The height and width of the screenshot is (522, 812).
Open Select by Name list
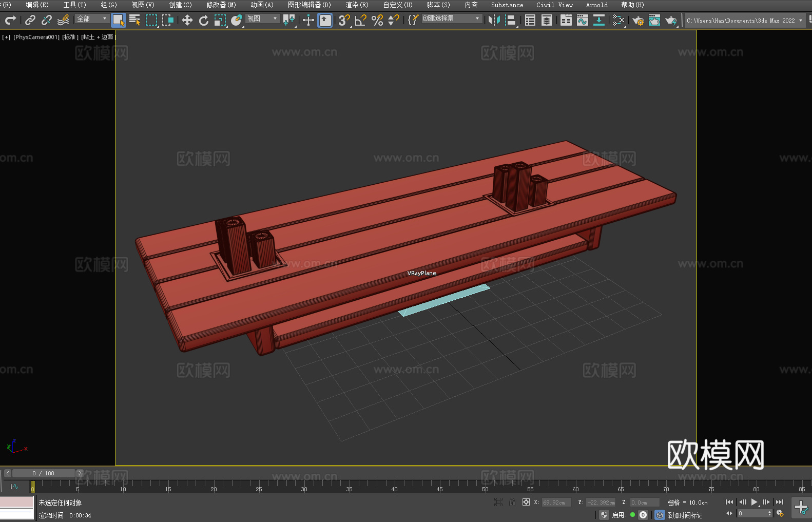135,20
